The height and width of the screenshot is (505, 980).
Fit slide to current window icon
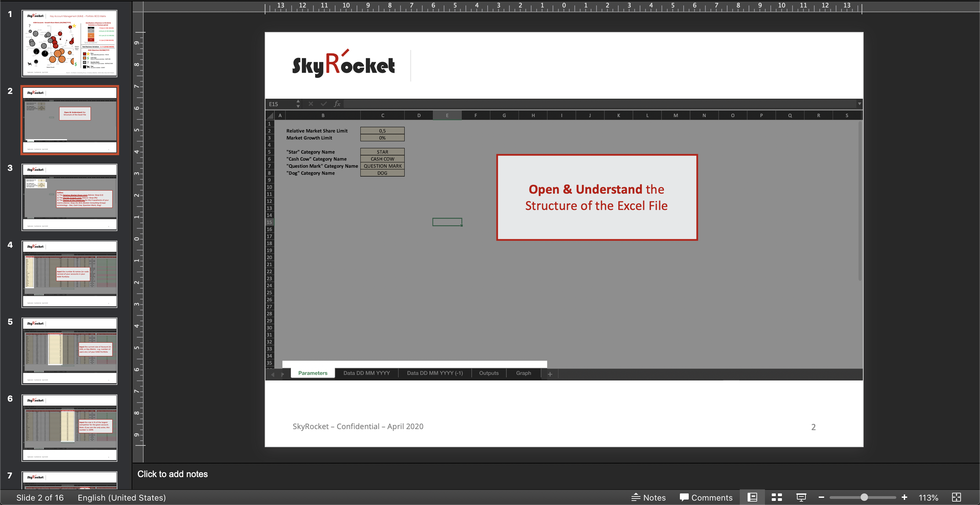tap(957, 497)
